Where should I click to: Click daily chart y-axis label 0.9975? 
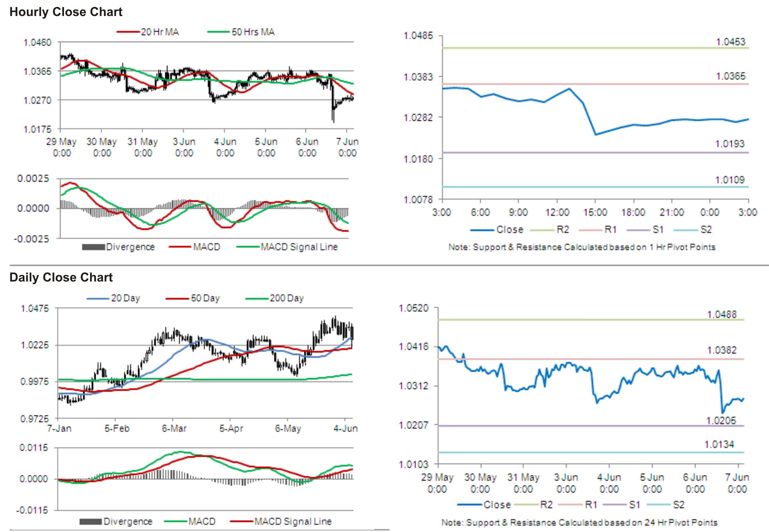point(35,382)
